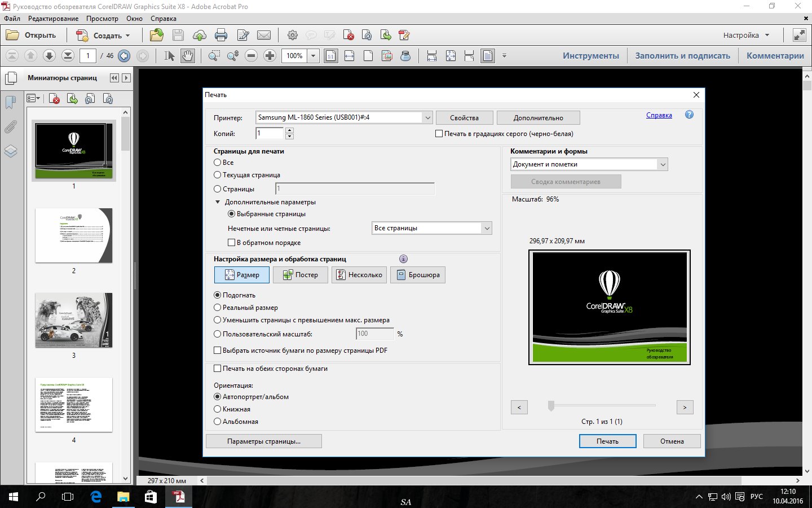Open the zoom percentage dropdown arrow
Image resolution: width=812 pixels, height=508 pixels.
pos(313,55)
